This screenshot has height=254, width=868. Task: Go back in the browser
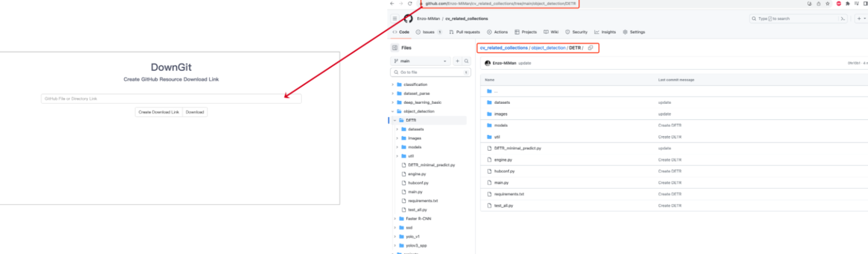point(392,3)
